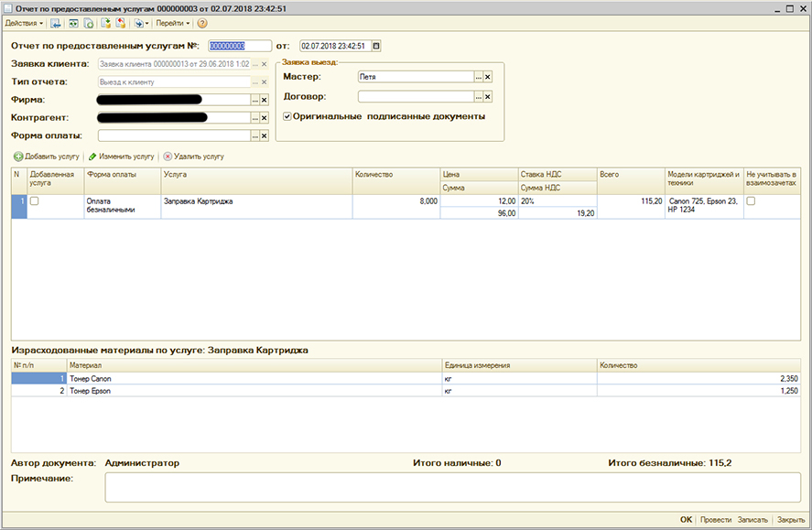The height and width of the screenshot is (530, 812).
Task: Click Удалить услугу button
Action: click(x=193, y=157)
